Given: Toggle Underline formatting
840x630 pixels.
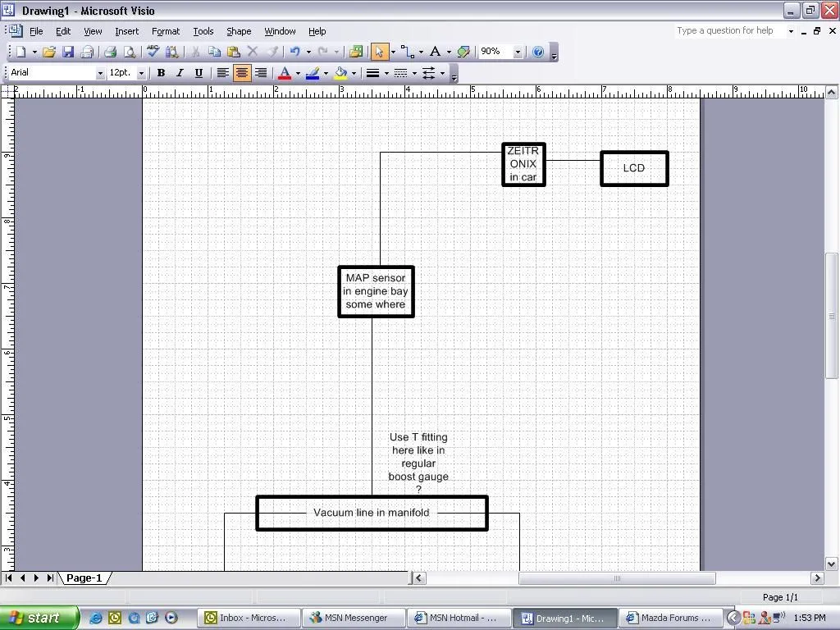Looking at the screenshot, I should coord(199,73).
